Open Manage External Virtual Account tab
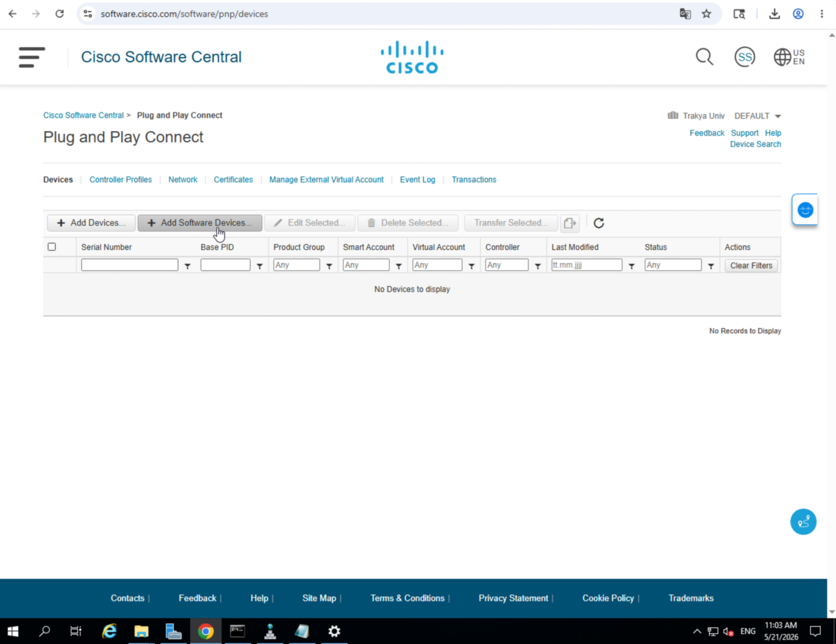Image resolution: width=836 pixels, height=644 pixels. click(x=326, y=180)
